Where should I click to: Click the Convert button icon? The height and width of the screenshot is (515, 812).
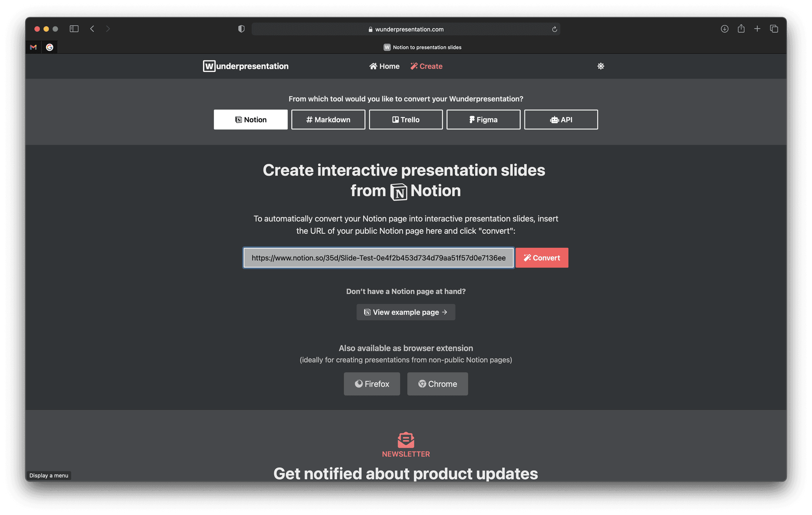point(527,257)
